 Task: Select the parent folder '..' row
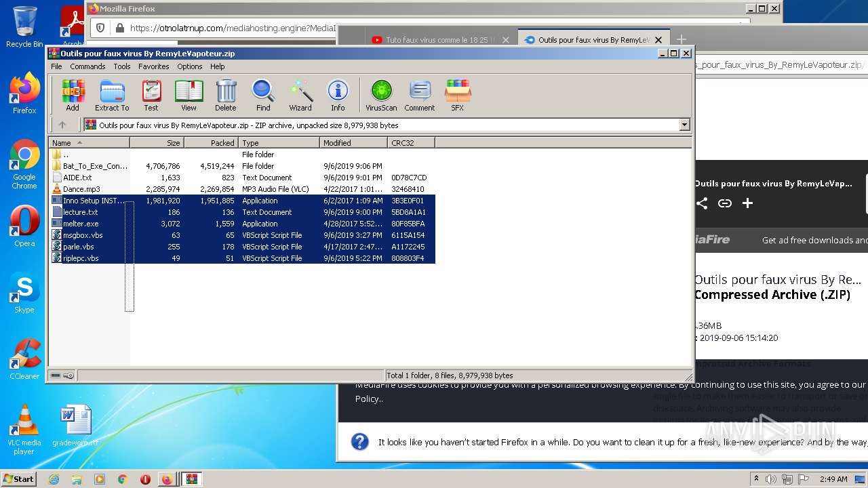[242, 155]
